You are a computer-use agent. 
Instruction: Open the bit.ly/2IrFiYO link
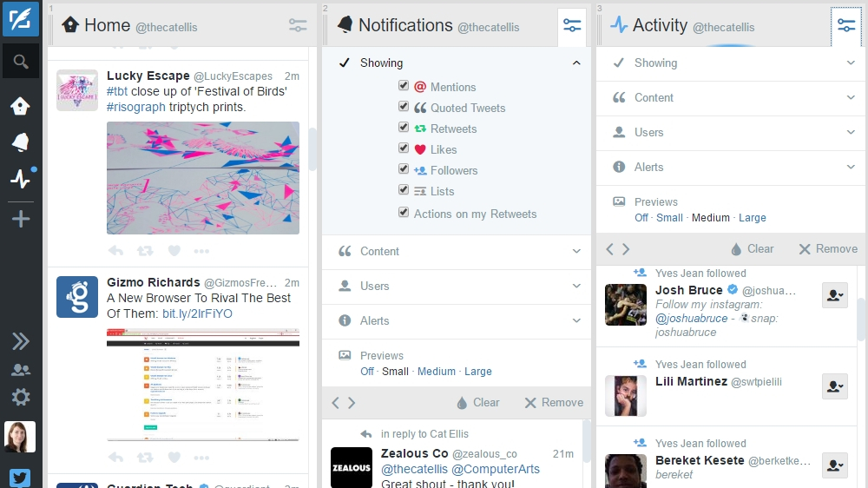pyautogui.click(x=197, y=313)
